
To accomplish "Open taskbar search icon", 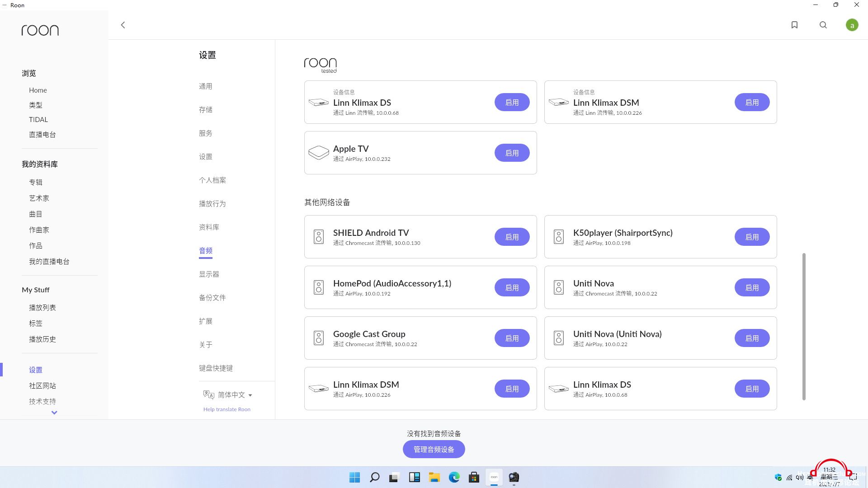I will tap(375, 477).
